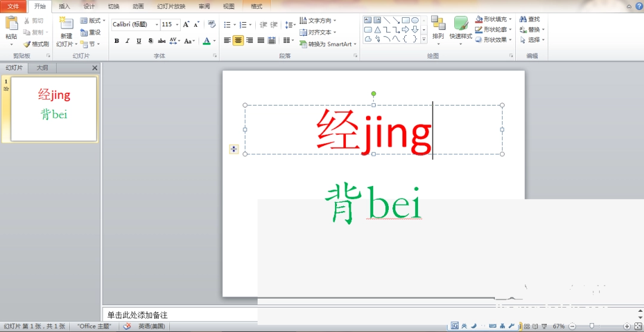Click the Paste (粘贴) clipboard icon

(11, 23)
